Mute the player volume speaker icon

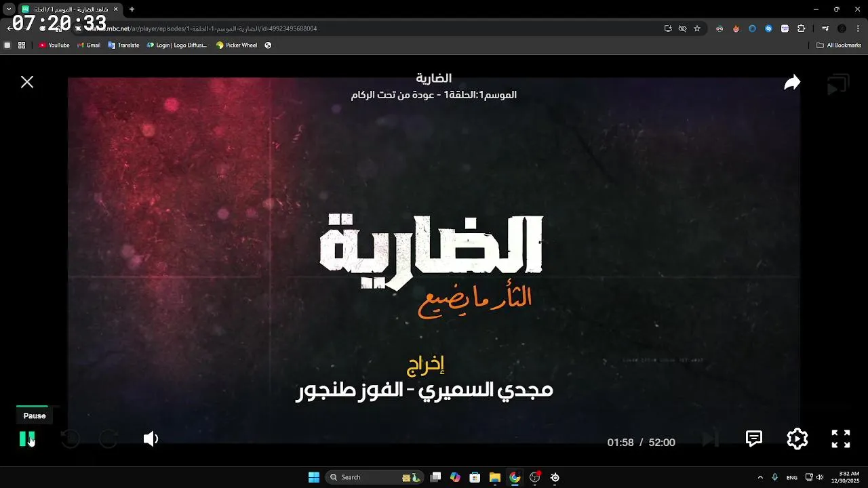pyautogui.click(x=151, y=439)
